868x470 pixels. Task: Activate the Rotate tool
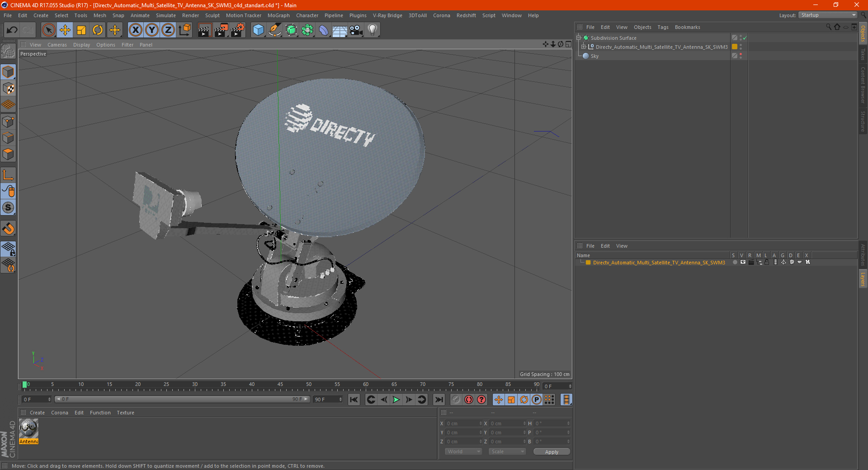98,30
